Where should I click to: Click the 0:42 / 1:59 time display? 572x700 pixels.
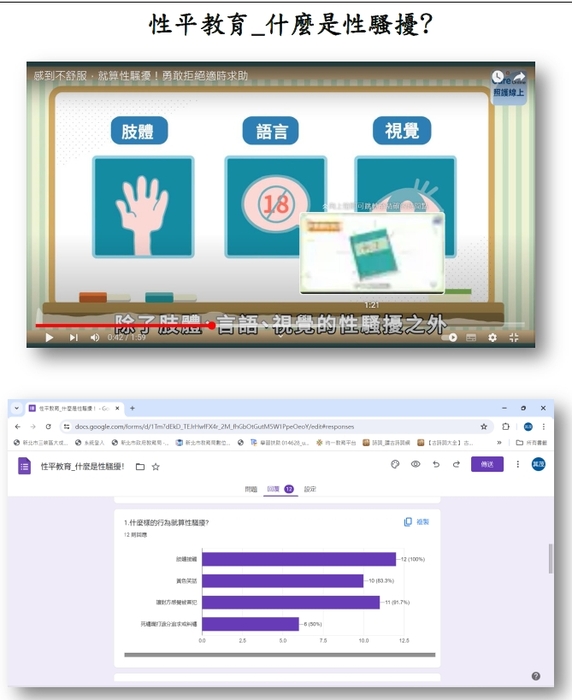(127, 337)
